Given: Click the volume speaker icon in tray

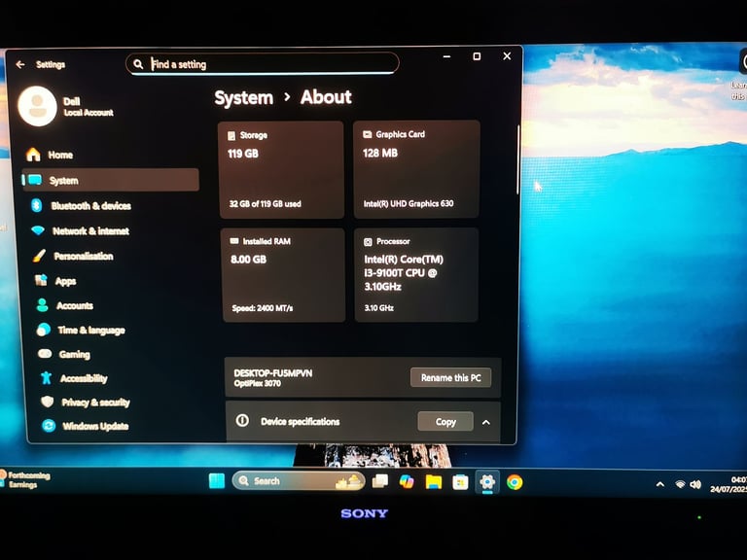Looking at the screenshot, I should click(x=695, y=484).
